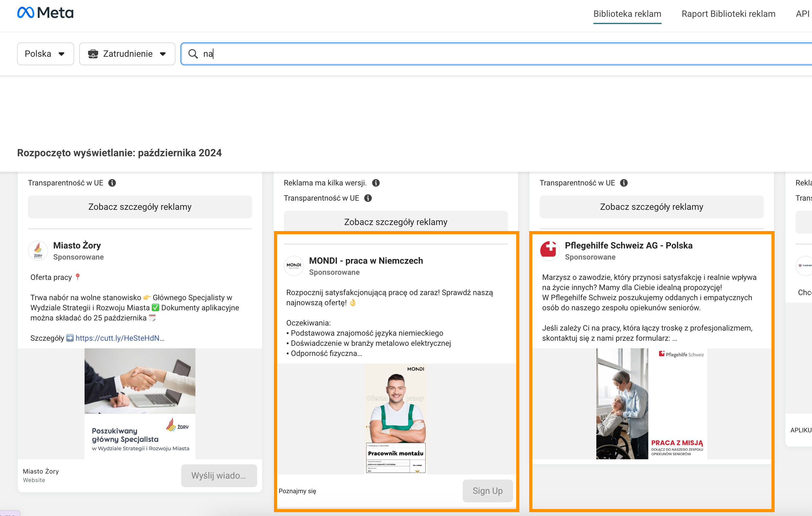812x516 pixels.
Task: Click info icon in MONDI card transparency row
Action: pyautogui.click(x=368, y=198)
